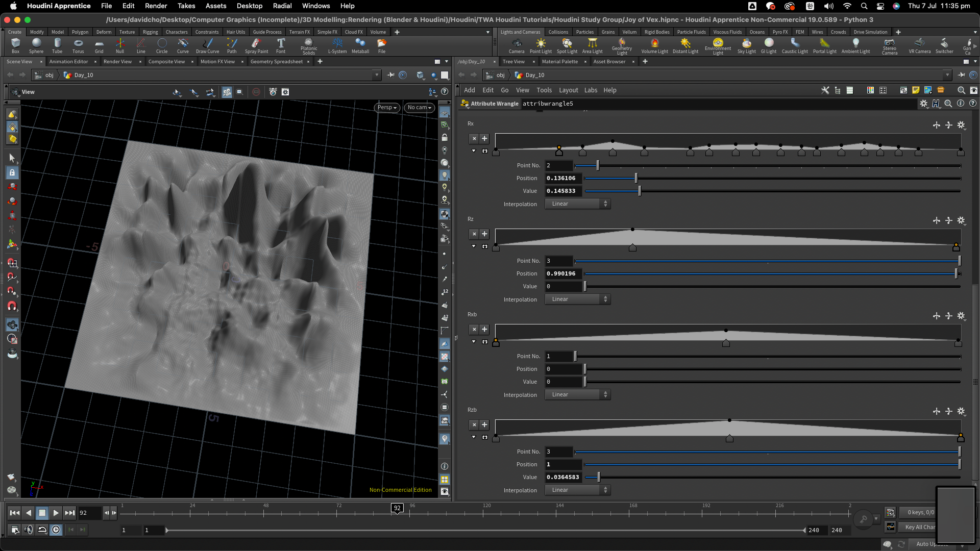Add a Sky Light
The height and width of the screenshot is (551, 980).
[x=746, y=45]
